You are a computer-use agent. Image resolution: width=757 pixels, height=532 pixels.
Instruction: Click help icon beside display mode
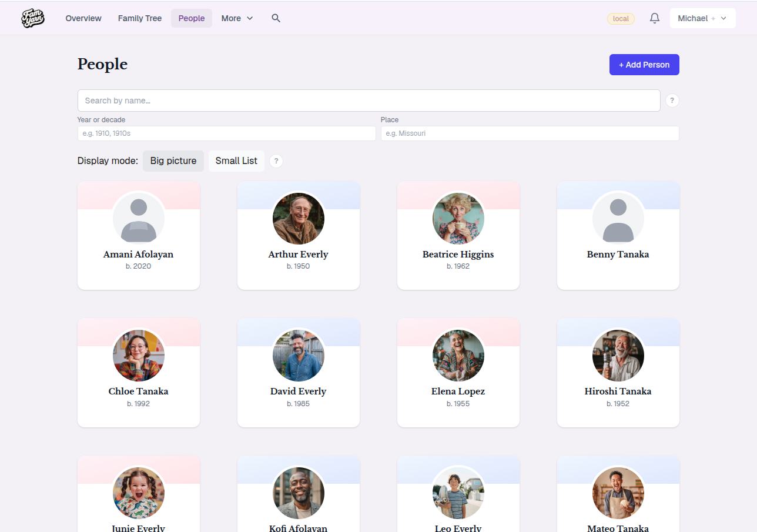coord(276,161)
